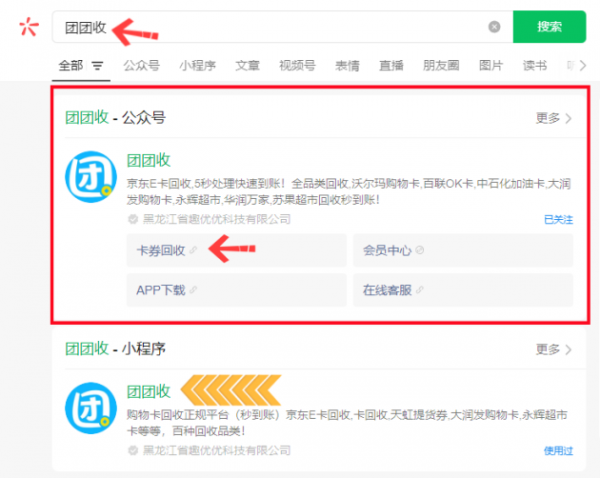Click the 公众号 description starting 京东E卡回收
The image size is (600, 478).
pyautogui.click(x=349, y=191)
